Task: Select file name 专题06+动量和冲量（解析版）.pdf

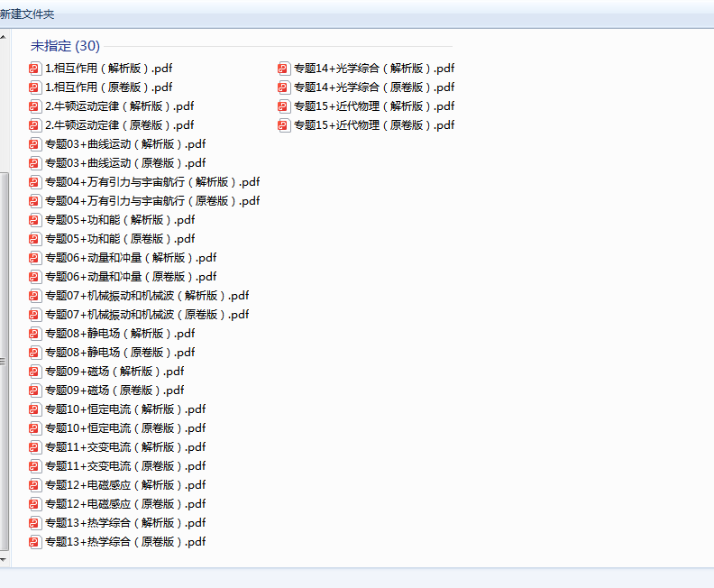Action: click(131, 258)
